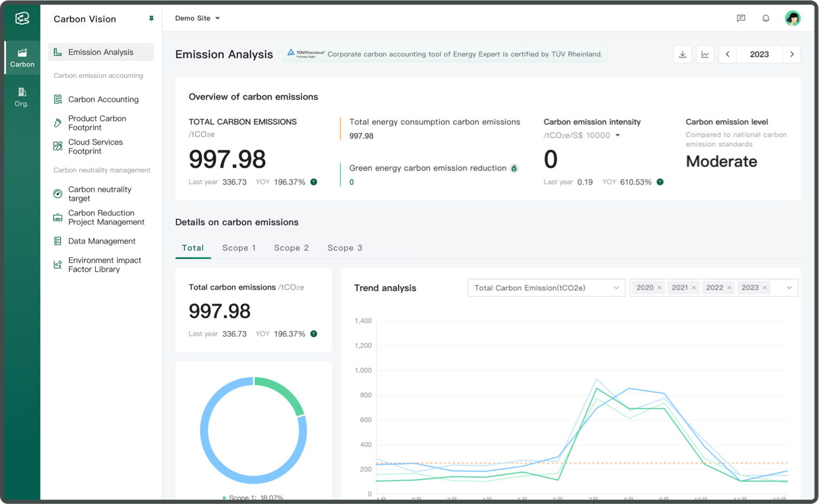Viewport: 819px width, 504px height.
Task: Switch to the Org. module
Action: [x=22, y=97]
